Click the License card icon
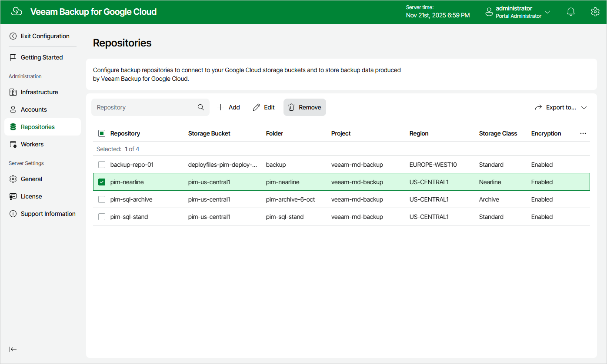Image resolution: width=607 pixels, height=364 pixels. (x=13, y=196)
